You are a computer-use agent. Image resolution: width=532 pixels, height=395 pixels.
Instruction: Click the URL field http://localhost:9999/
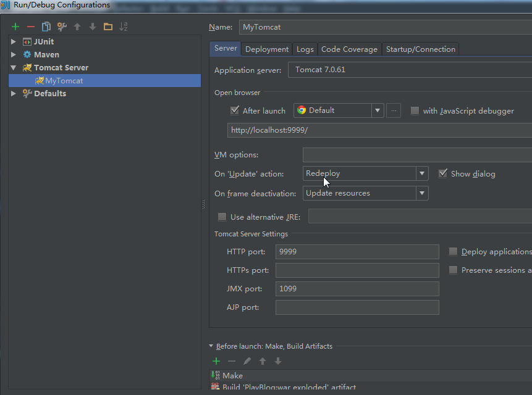pyautogui.click(x=379, y=130)
